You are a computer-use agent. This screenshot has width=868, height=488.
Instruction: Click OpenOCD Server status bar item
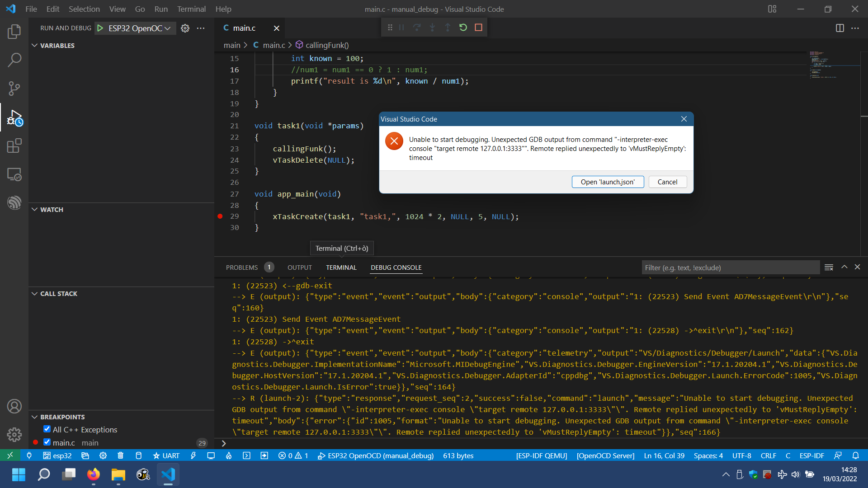pos(605,455)
